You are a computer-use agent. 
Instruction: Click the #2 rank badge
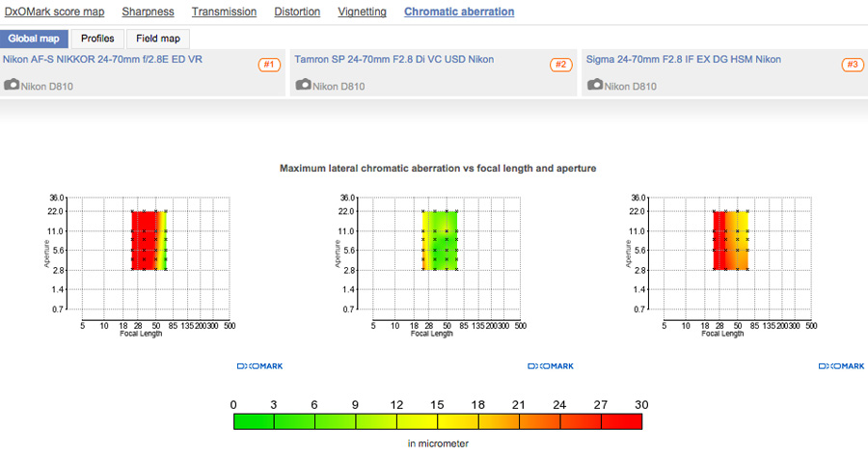(560, 65)
